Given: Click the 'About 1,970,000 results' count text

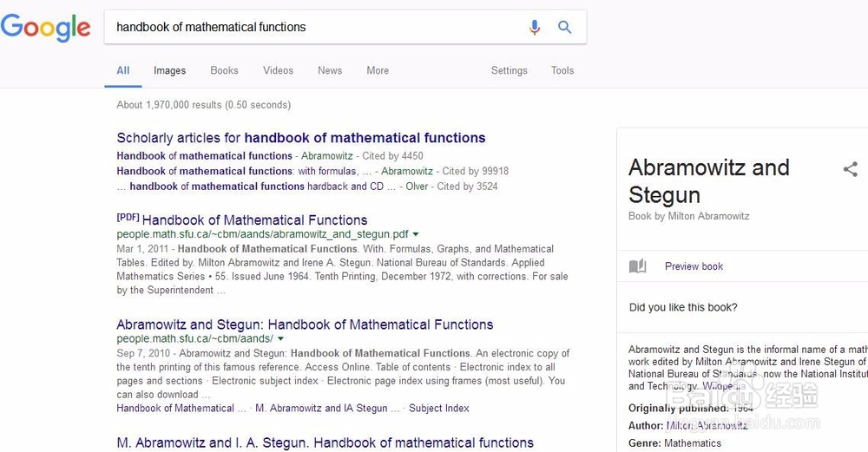Looking at the screenshot, I should (x=204, y=105).
